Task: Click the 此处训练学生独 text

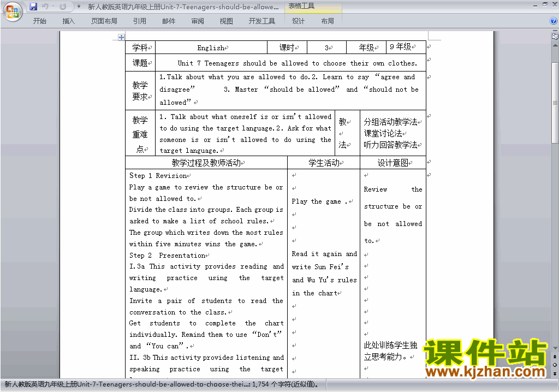Action: tap(390, 345)
